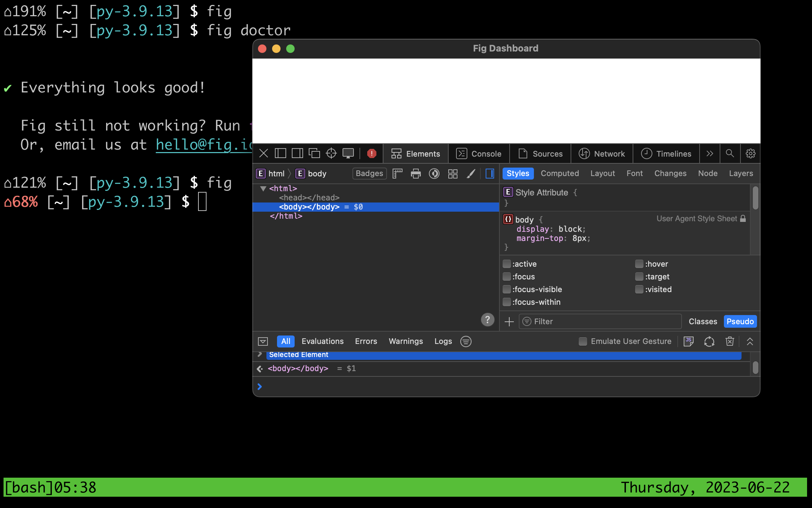812x508 pixels.
Task: Click the ruler measurement icon
Action: tap(397, 174)
